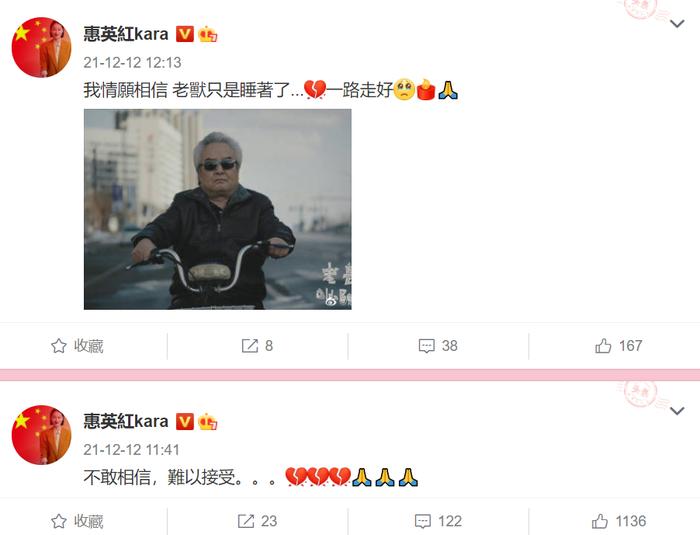Expand the first post's chevron menu
This screenshot has height=535, width=700.
point(678,24)
